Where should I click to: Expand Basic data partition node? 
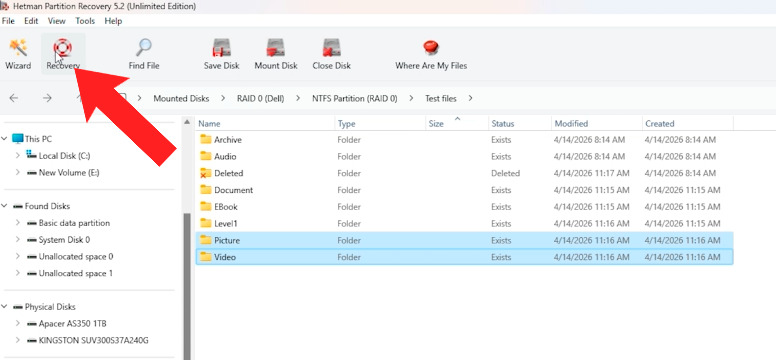pos(18,223)
